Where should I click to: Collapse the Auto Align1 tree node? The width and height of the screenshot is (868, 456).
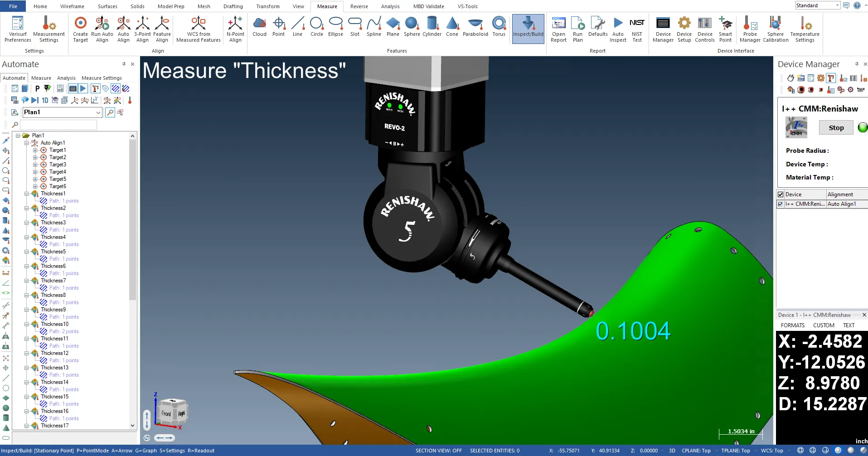click(27, 143)
